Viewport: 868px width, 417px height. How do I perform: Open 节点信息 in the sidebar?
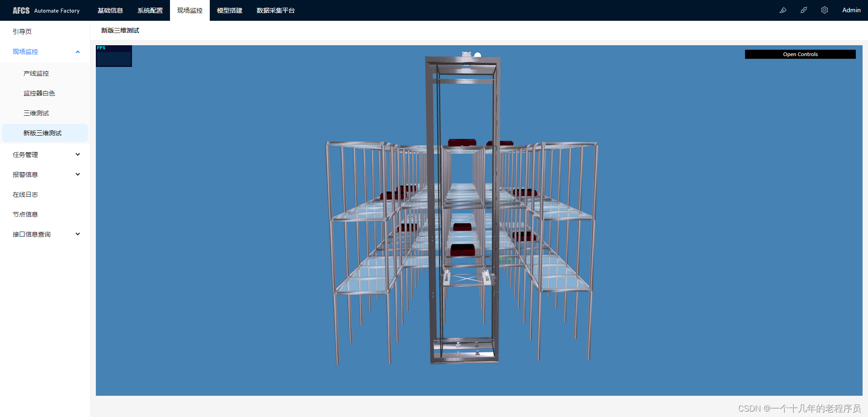tap(45, 214)
